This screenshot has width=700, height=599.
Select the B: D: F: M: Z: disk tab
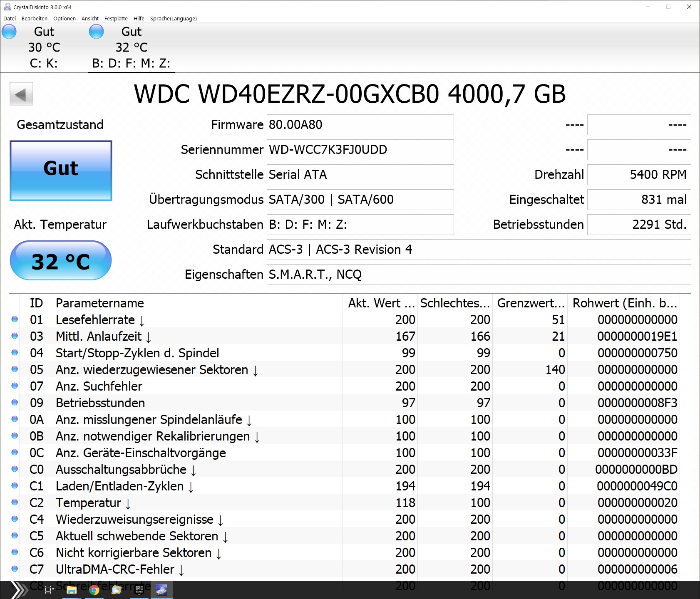tap(131, 47)
